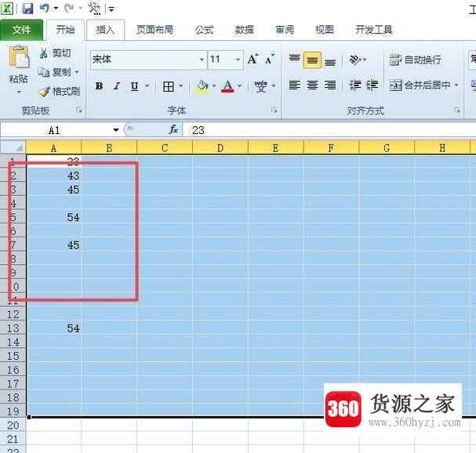This screenshot has width=476, height=453.
Task: Click the fill color paint bucket
Action: click(202, 86)
